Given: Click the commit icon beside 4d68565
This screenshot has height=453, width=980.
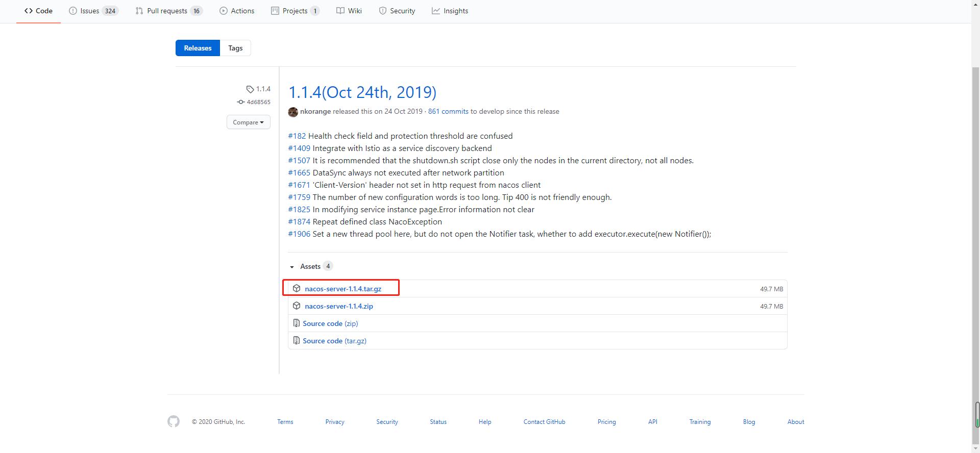Looking at the screenshot, I should [241, 102].
